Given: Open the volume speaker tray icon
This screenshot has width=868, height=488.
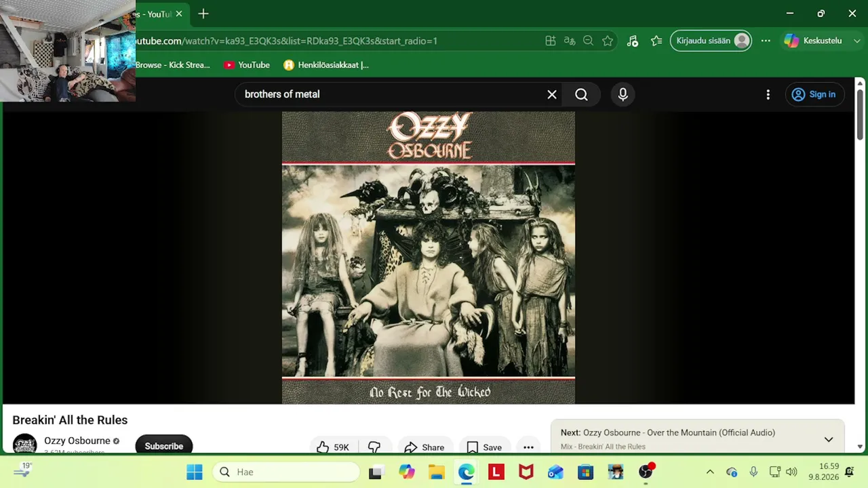Looking at the screenshot, I should (x=791, y=472).
